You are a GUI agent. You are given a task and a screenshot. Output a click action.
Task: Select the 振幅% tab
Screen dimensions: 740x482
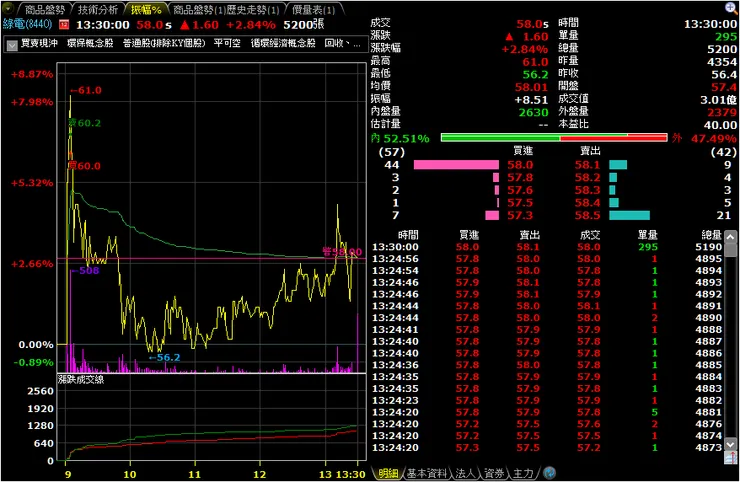[146, 9]
